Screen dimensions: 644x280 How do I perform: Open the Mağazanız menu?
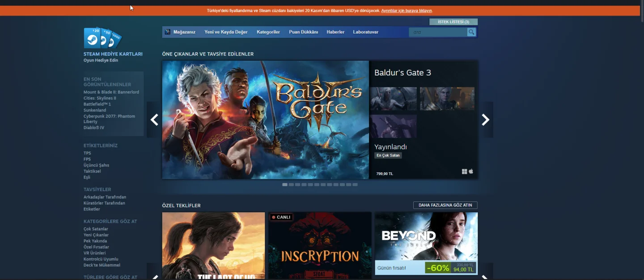[x=184, y=32]
